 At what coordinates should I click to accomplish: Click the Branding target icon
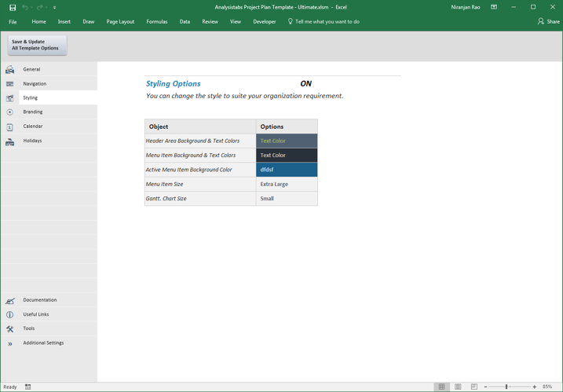pos(10,112)
